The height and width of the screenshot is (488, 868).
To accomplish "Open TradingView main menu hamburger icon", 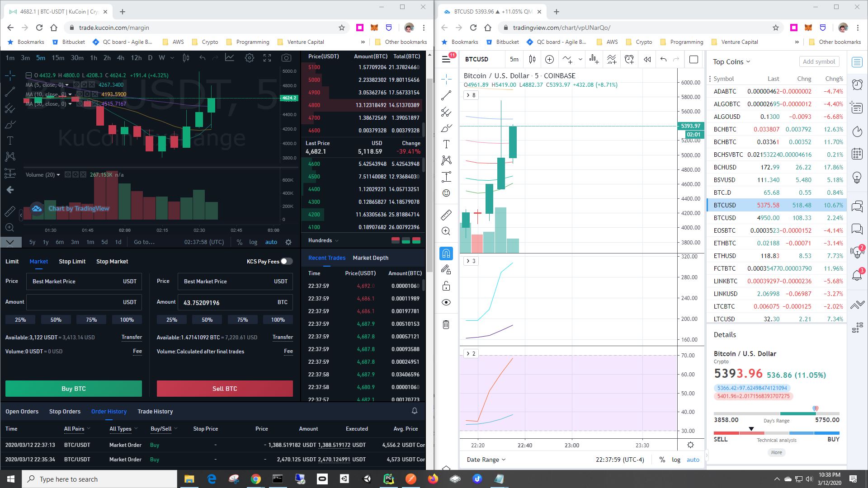I will 447,59.
